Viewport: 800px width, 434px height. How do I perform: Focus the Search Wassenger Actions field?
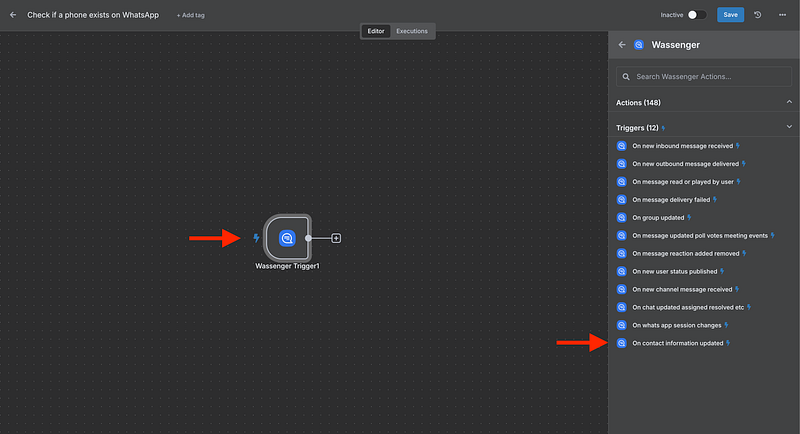tap(703, 77)
